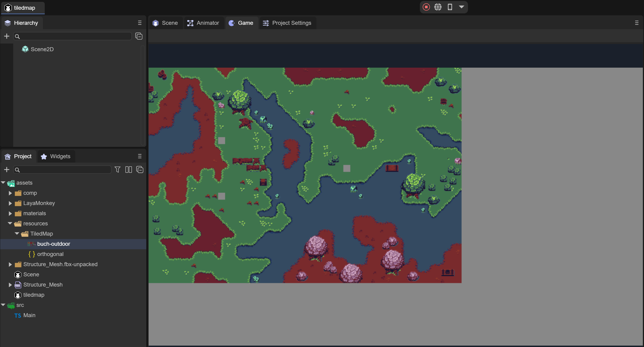Open the preview options dropdown arrow
The height and width of the screenshot is (347, 644).
(x=462, y=7)
